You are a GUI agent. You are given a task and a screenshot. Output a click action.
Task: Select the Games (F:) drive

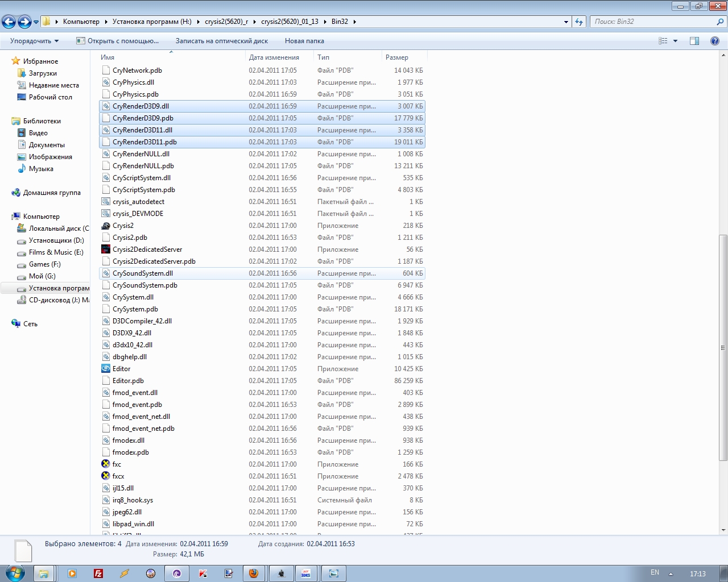[x=44, y=264]
